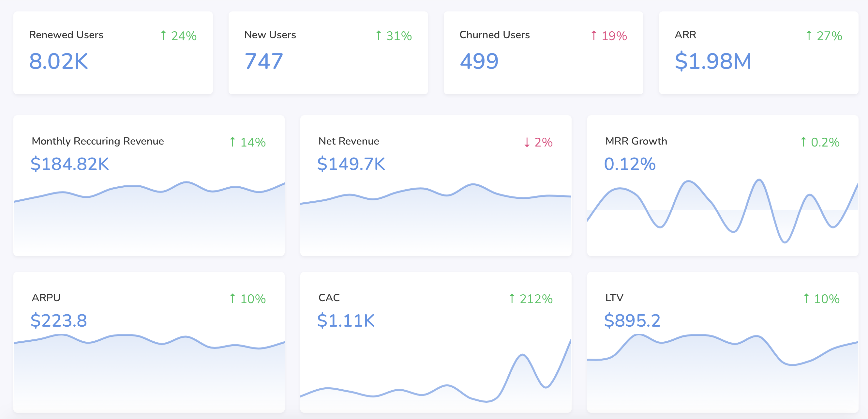Click the 8.02K Renewed Users value
Image resolution: width=868 pixels, height=419 pixels.
coord(59,61)
